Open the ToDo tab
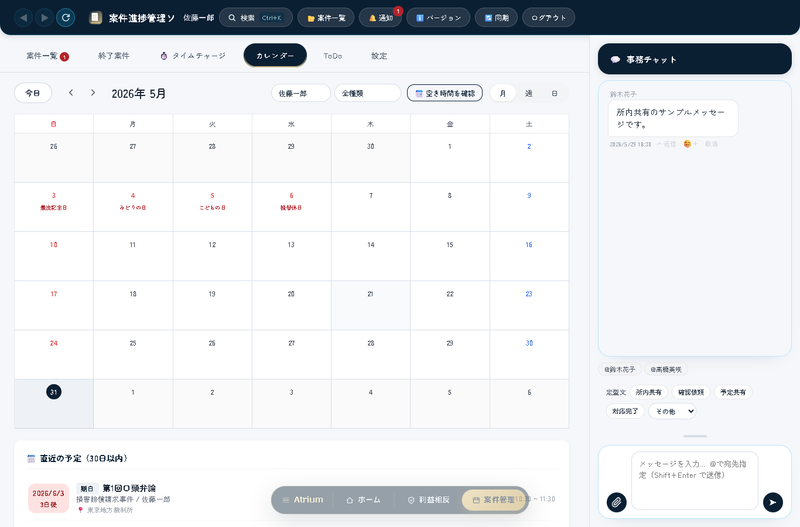800x527 pixels. 333,56
